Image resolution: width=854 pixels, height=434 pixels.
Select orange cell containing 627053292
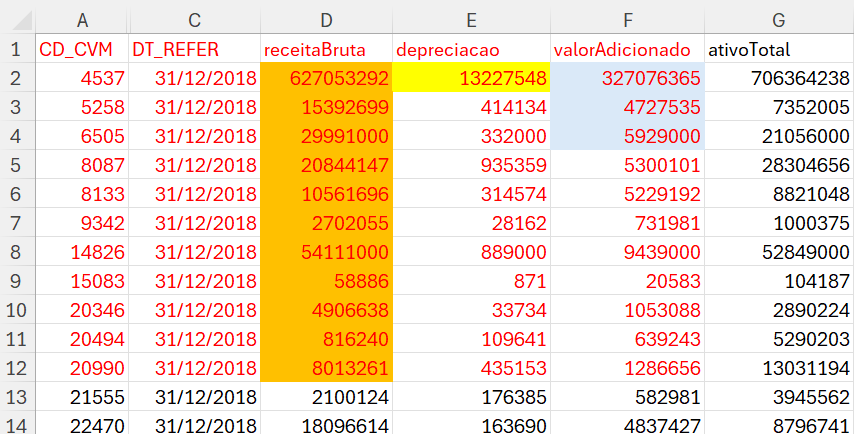(x=326, y=78)
